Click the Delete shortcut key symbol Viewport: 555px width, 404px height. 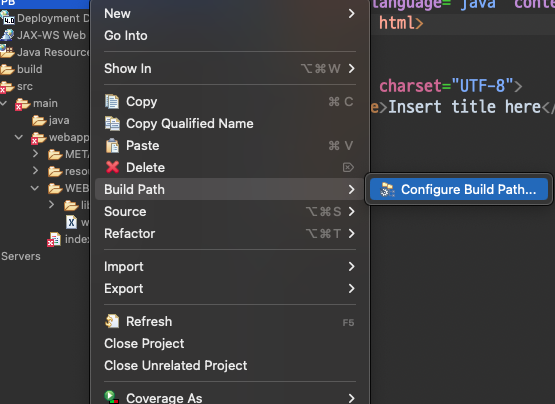tap(348, 167)
